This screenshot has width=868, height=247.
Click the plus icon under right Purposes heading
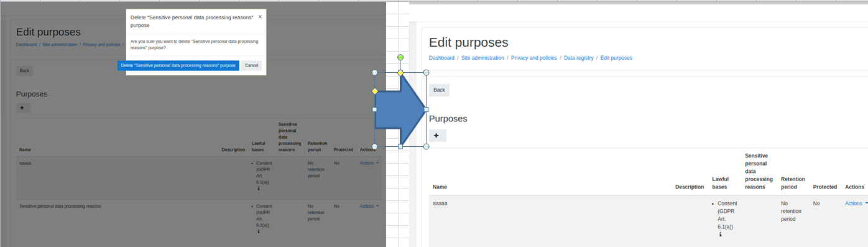pos(437,136)
